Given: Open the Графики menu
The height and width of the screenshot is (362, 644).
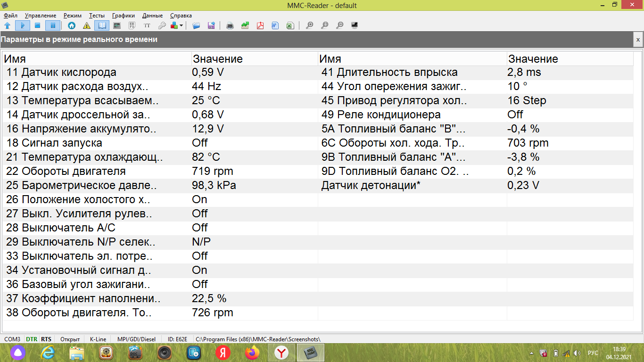Looking at the screenshot, I should click(x=124, y=16).
